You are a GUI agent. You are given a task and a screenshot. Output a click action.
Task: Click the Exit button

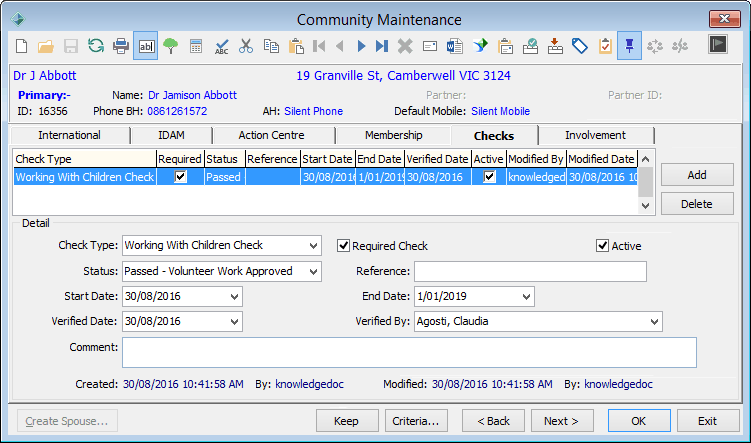(x=707, y=421)
